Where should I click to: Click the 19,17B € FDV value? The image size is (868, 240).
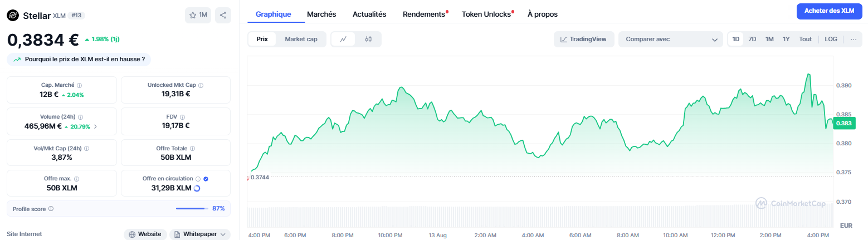(175, 125)
